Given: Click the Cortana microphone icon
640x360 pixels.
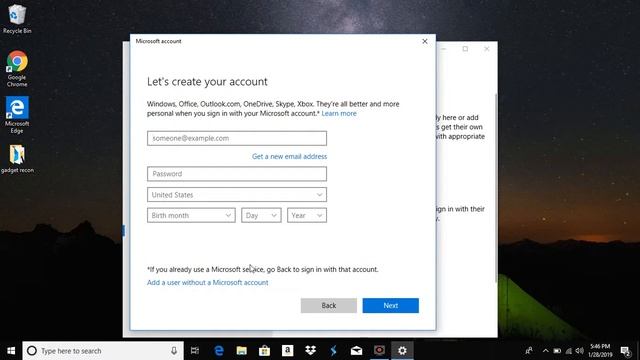Looking at the screenshot, I should coord(174,351).
